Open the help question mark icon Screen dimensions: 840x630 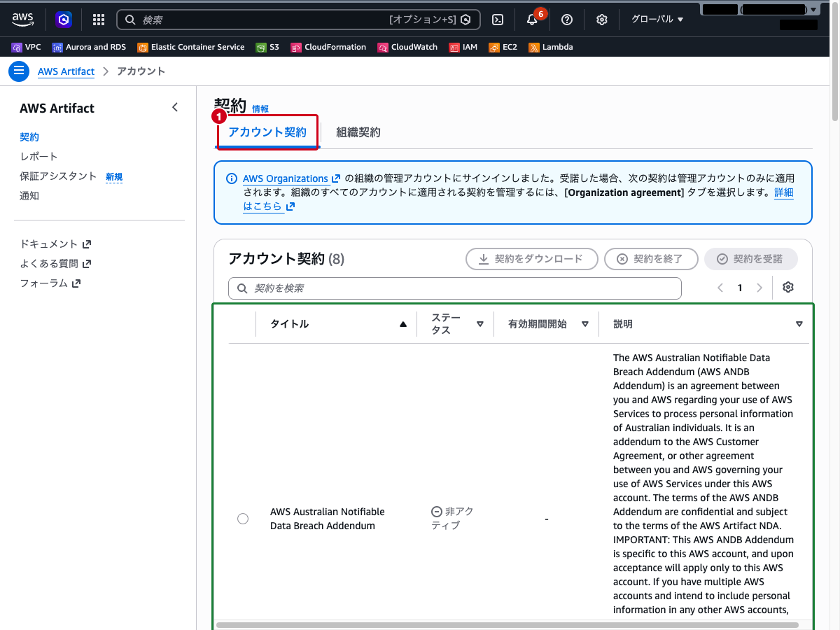click(567, 20)
